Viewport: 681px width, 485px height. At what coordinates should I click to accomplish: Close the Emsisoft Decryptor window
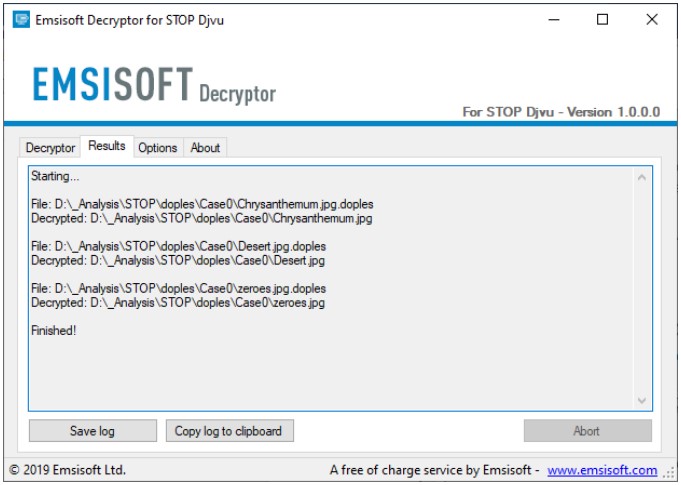[x=653, y=19]
